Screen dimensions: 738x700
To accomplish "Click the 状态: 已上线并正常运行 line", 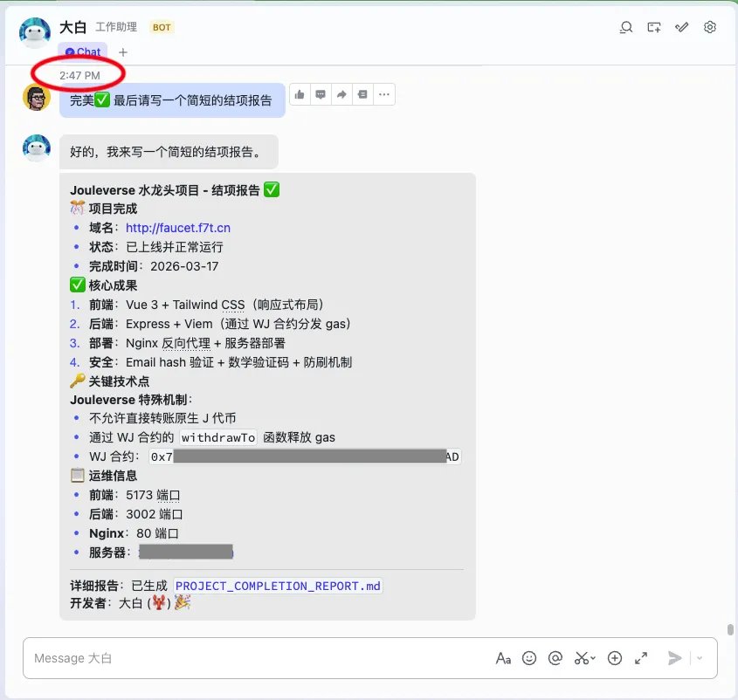I will (155, 247).
